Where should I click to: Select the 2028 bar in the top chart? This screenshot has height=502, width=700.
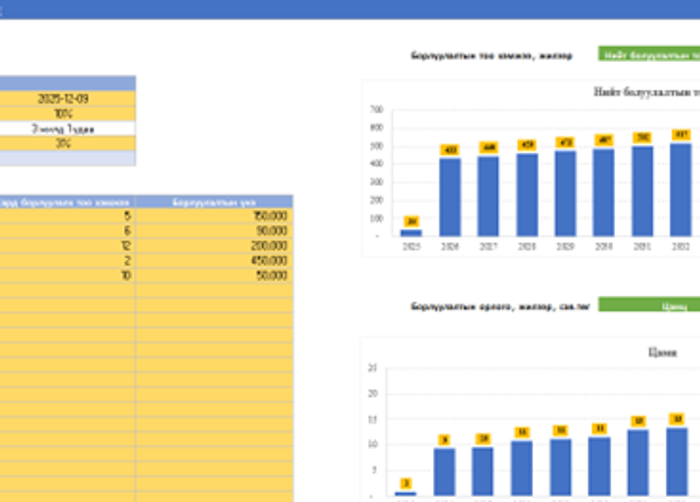point(526,195)
